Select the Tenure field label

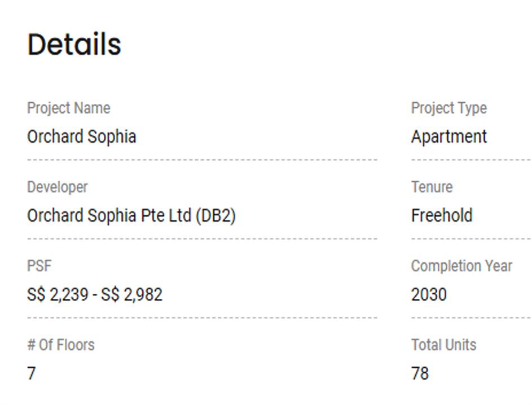(x=432, y=187)
